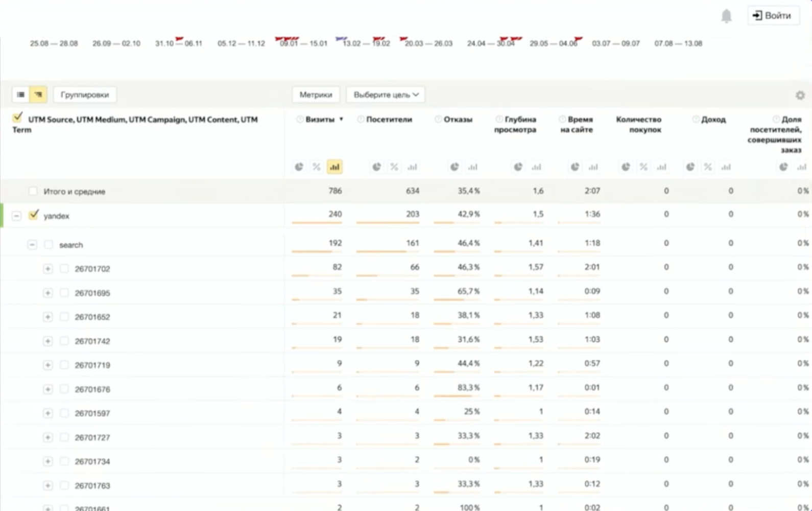Select the tree view icon
This screenshot has width=812, height=511.
(x=38, y=95)
